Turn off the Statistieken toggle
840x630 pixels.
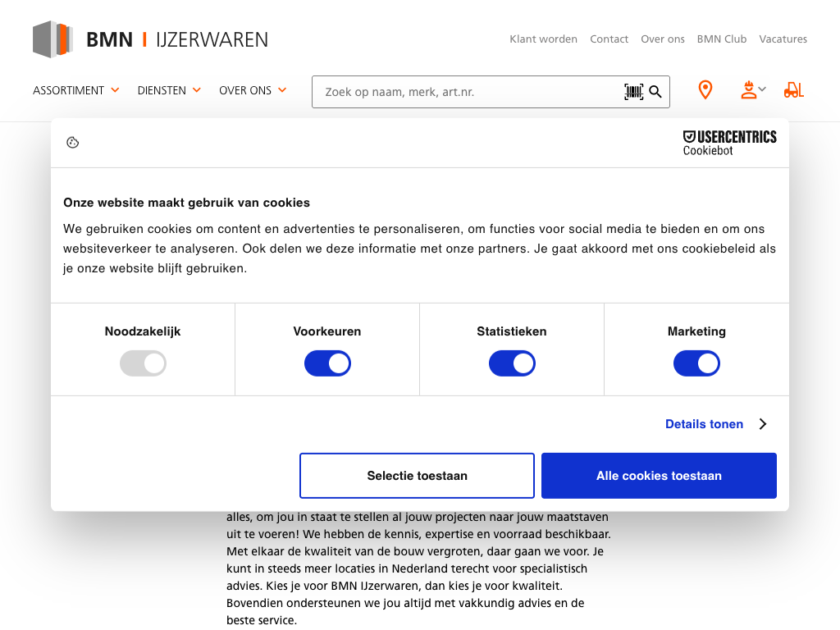pos(512,363)
